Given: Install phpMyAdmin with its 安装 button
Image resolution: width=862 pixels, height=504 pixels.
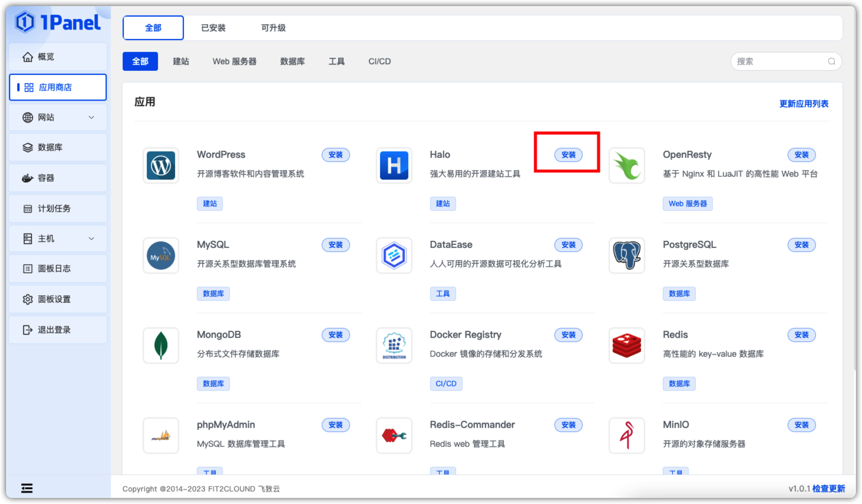Looking at the screenshot, I should 336,425.
